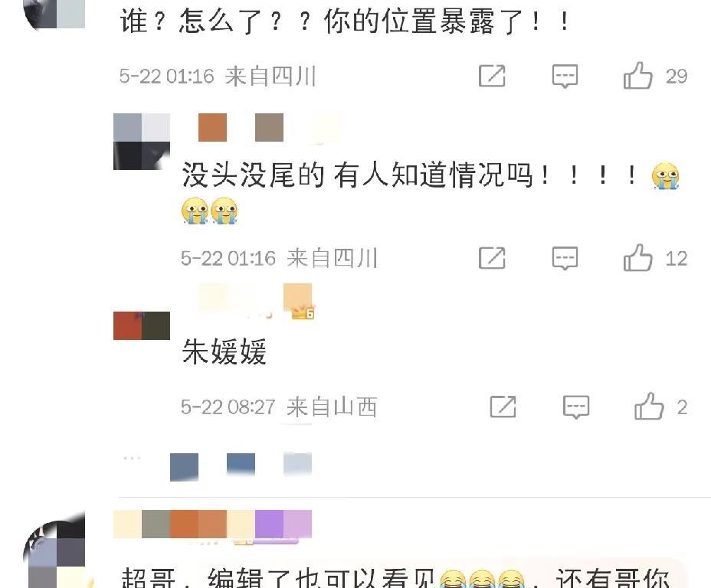Like the 朱媛媛 comment
This screenshot has width=711, height=588.
pos(650,407)
